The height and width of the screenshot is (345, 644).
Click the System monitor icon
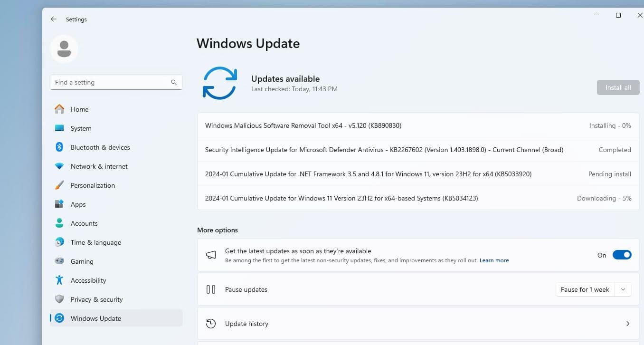(x=59, y=128)
